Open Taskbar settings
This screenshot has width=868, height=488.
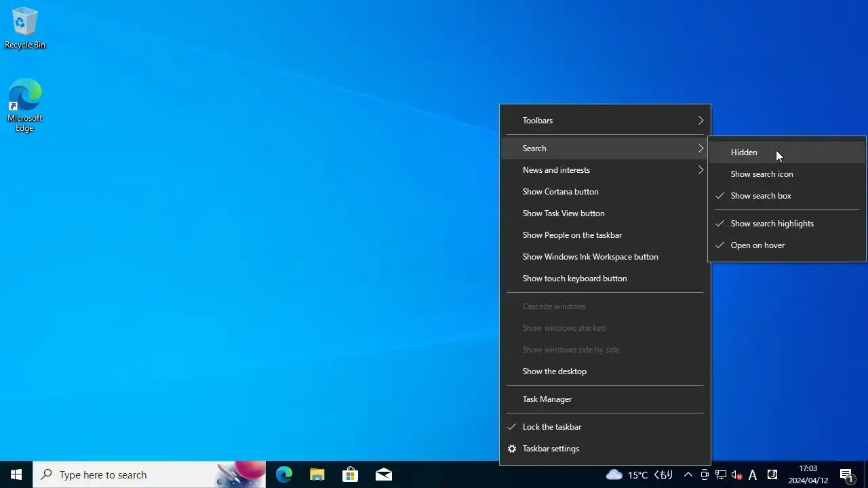pos(605,449)
